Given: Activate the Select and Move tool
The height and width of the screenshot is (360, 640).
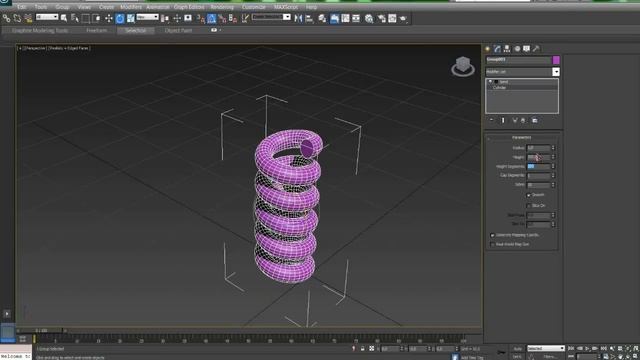Looking at the screenshot, I should tap(109, 18).
